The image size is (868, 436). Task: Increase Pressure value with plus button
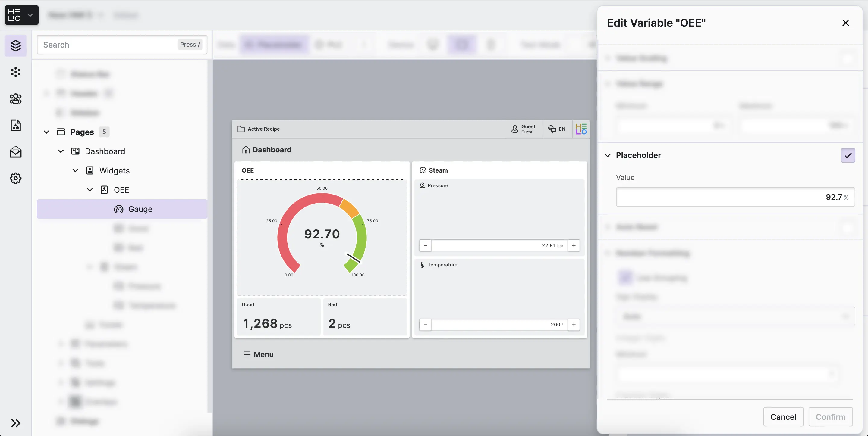coord(574,245)
